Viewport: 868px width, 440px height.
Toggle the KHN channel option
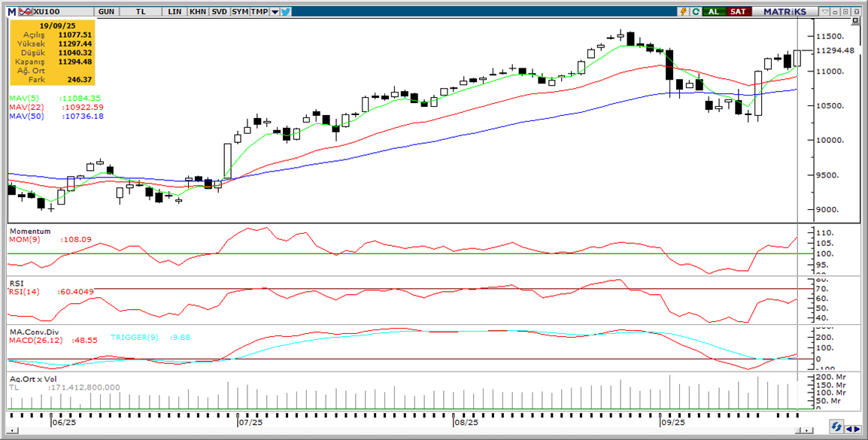coord(197,12)
